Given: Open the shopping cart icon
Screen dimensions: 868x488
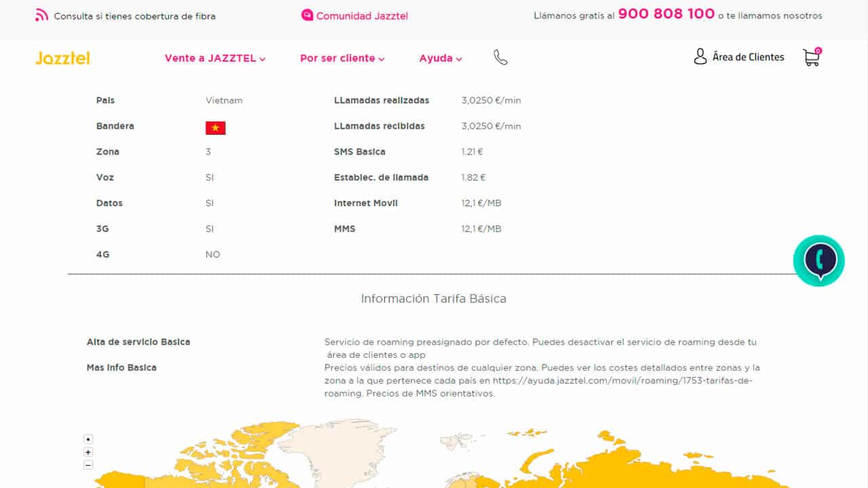Looking at the screenshot, I should pos(812,56).
